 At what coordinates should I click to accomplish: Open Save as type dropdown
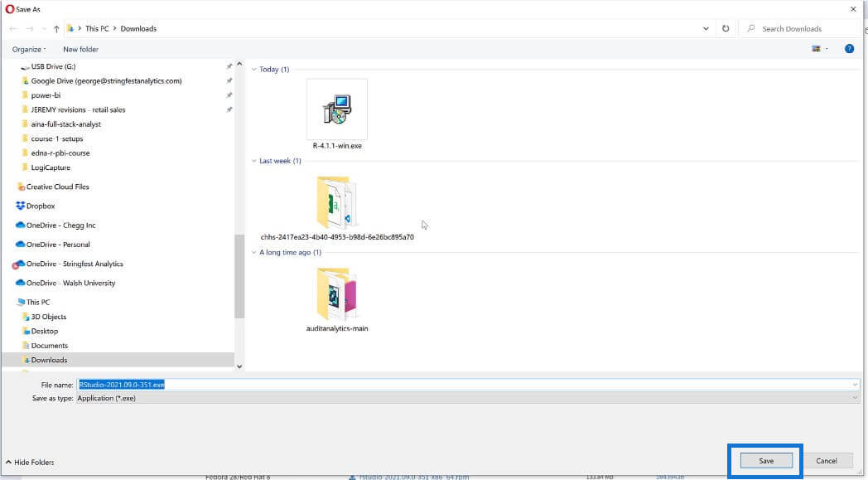coord(468,398)
